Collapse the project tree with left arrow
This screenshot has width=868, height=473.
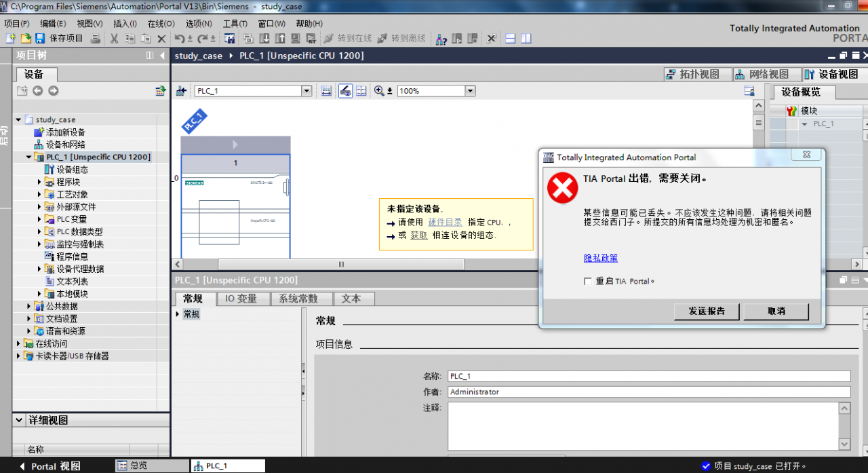(x=162, y=56)
